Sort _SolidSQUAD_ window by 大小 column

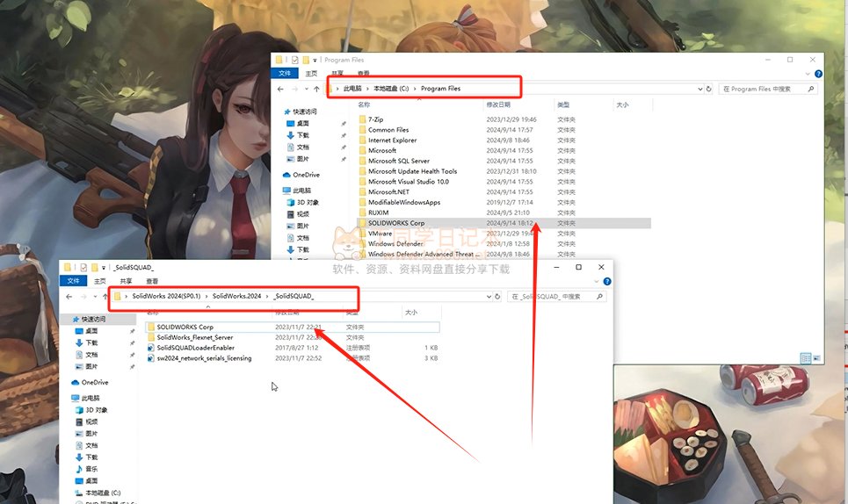411,313
